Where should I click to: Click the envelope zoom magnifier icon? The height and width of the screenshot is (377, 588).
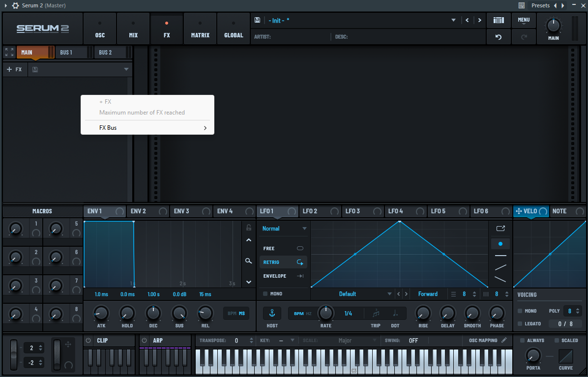click(x=249, y=261)
